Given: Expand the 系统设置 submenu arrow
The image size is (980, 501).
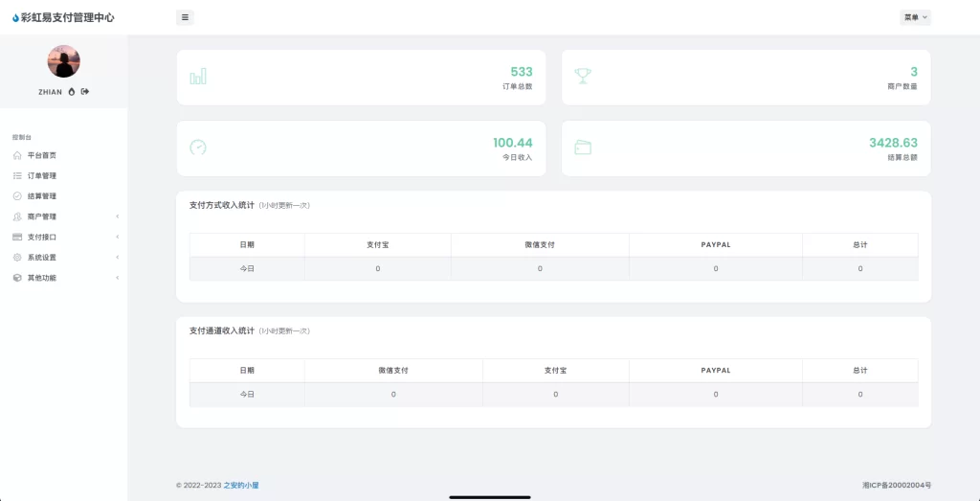Looking at the screenshot, I should tap(118, 257).
